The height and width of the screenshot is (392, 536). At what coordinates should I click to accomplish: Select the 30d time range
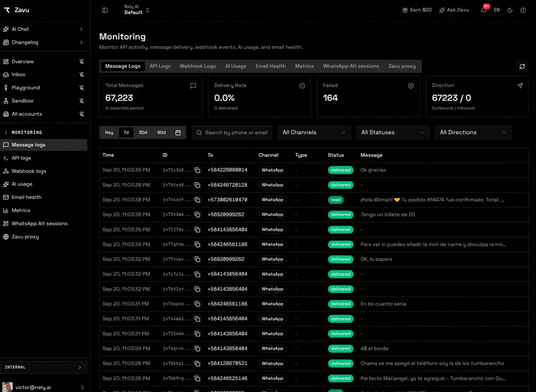click(143, 132)
